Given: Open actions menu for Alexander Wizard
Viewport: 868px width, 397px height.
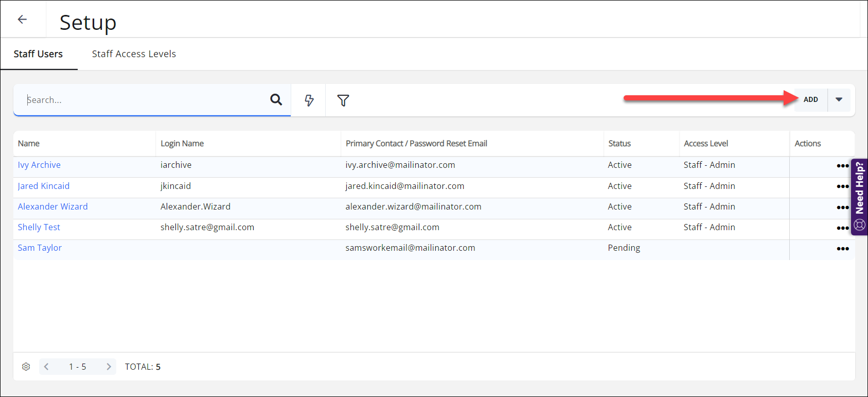Looking at the screenshot, I should 843,208.
